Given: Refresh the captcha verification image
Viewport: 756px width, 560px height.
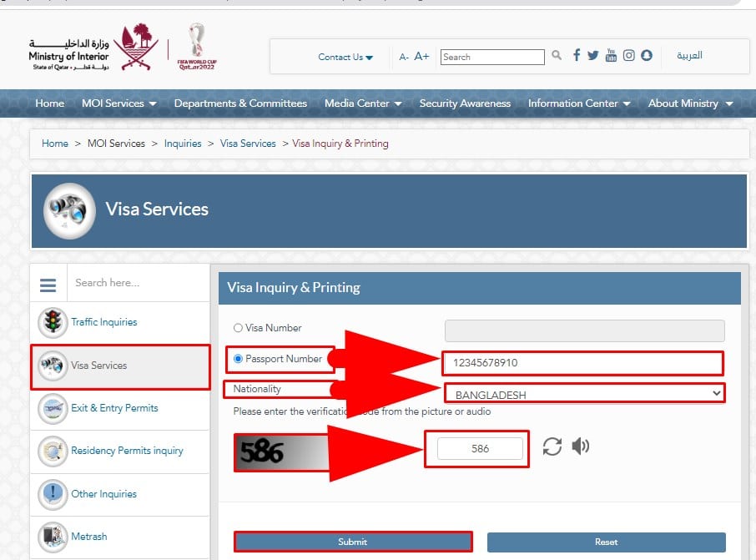Looking at the screenshot, I should [x=552, y=446].
